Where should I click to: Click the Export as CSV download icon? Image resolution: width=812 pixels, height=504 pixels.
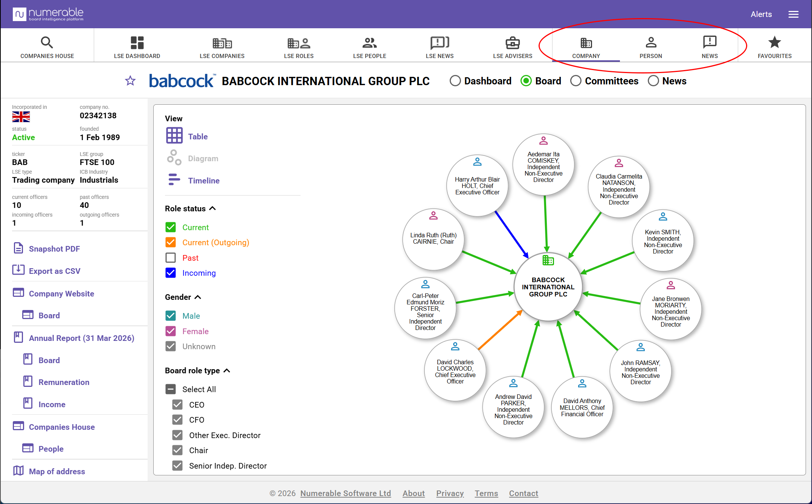pyautogui.click(x=18, y=270)
